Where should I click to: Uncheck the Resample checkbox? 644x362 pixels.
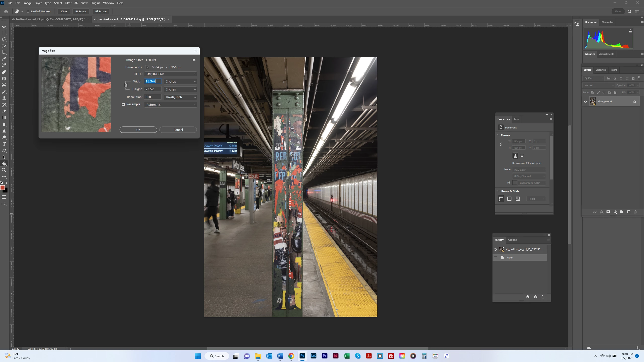123,104
